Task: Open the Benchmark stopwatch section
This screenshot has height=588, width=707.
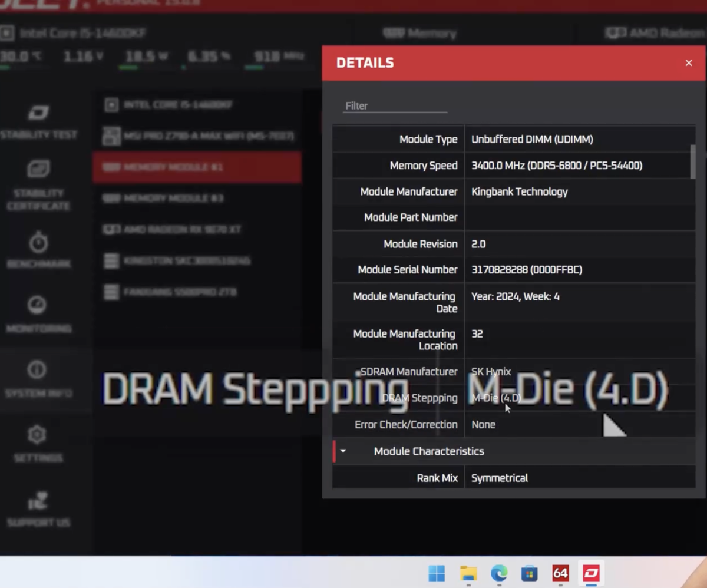Action: [x=38, y=250]
